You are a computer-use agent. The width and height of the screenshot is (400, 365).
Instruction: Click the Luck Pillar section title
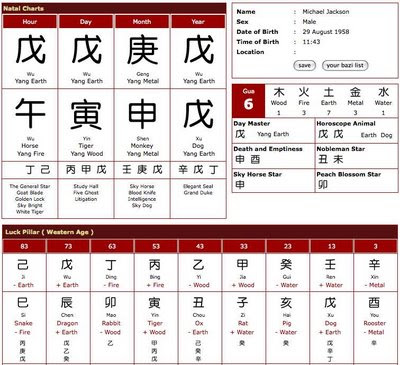49,232
